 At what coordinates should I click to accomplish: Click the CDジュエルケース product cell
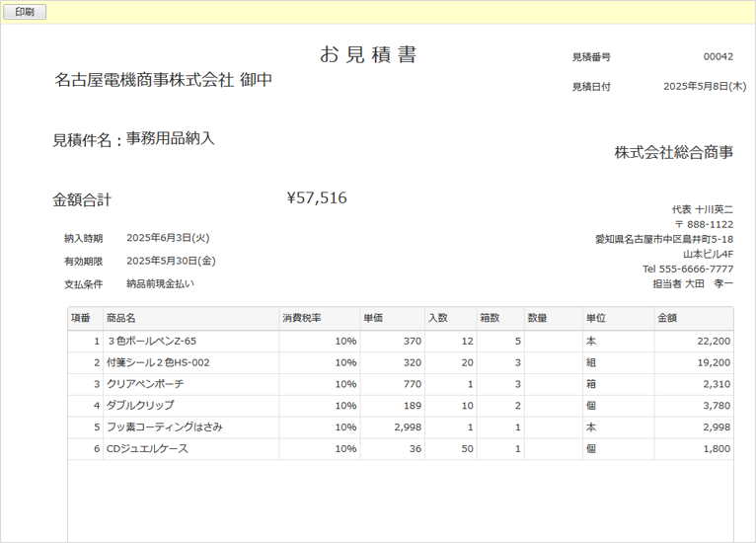point(147,449)
